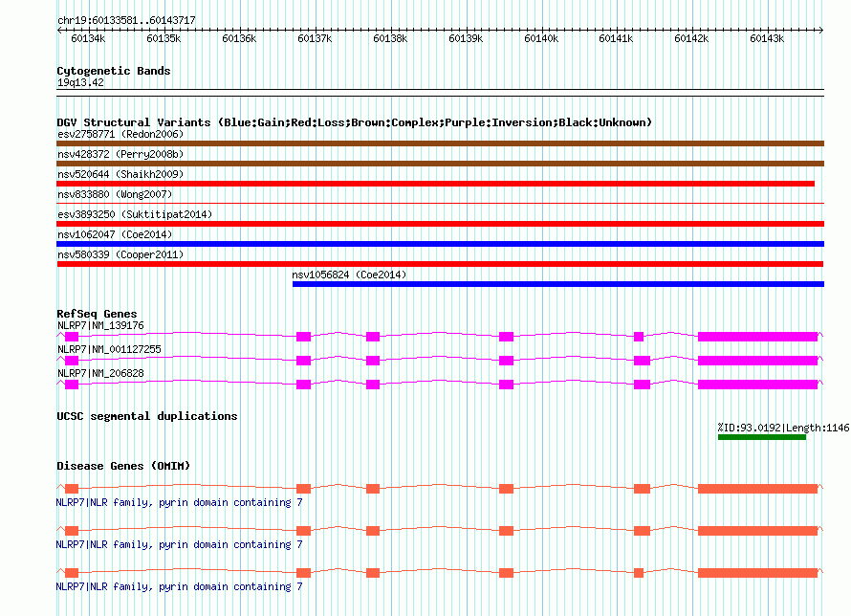Click the nsv580339 (Cooper2011) variant label
Screen dimensions: 851x616
click(x=120, y=254)
